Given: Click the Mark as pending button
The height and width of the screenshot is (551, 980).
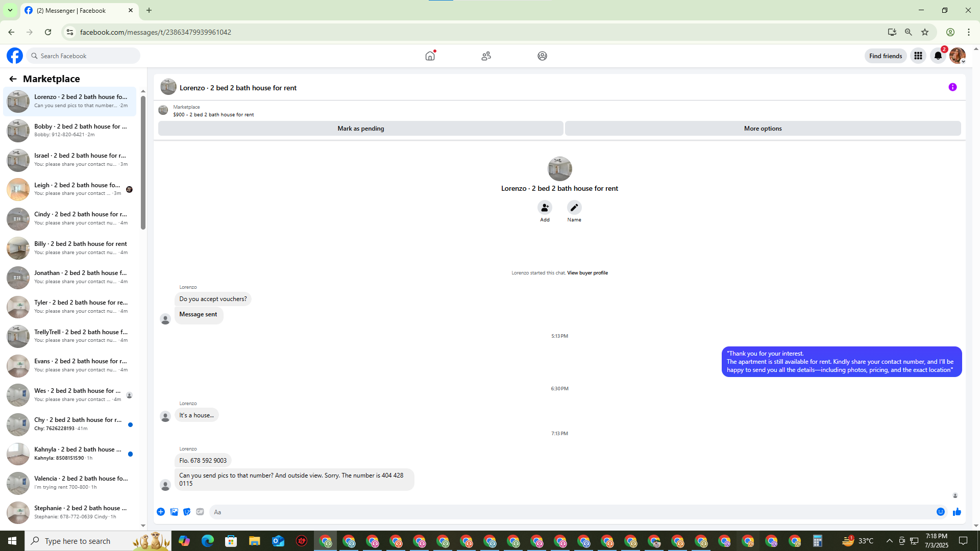Looking at the screenshot, I should 360,129.
